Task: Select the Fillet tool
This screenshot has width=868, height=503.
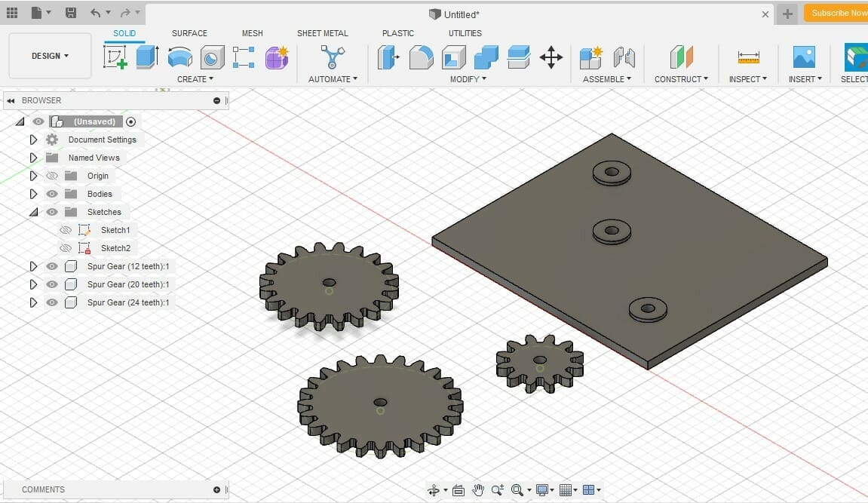Action: coord(422,57)
